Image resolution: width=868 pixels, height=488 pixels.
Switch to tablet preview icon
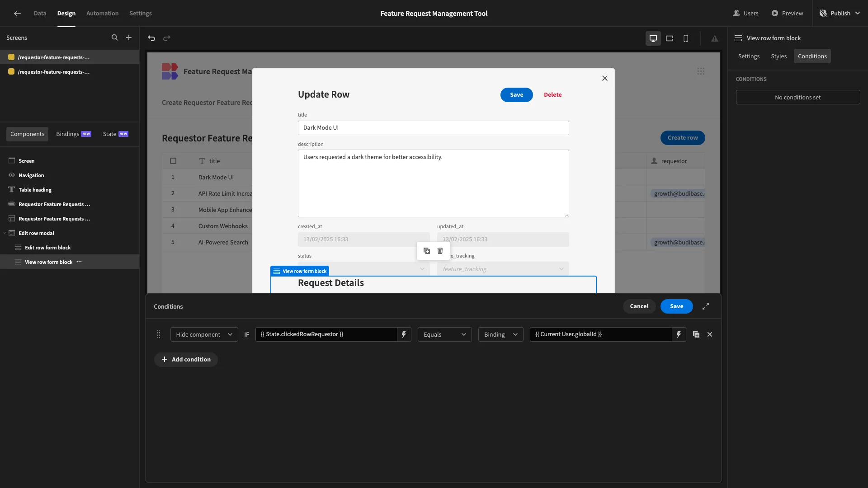(670, 38)
